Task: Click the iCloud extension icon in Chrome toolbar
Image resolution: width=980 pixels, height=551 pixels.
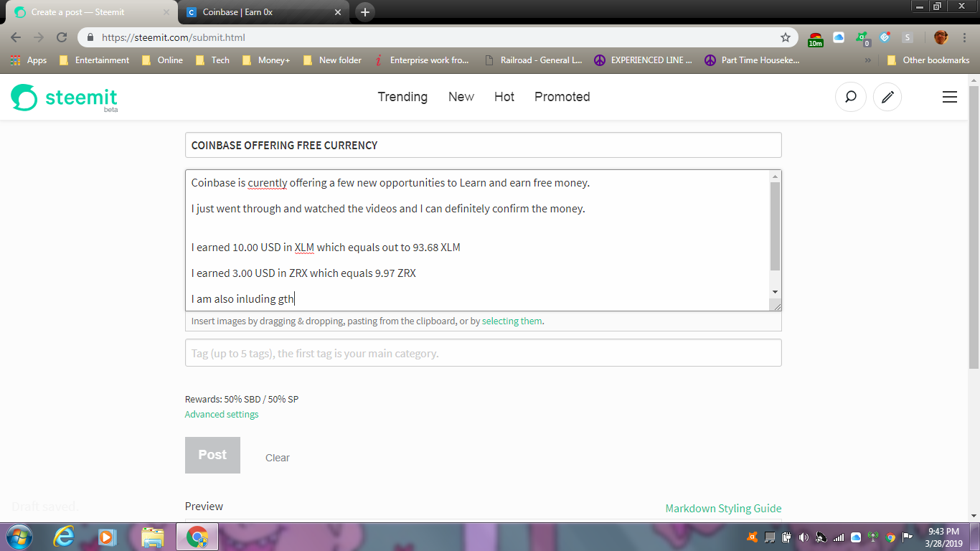Action: coord(839,37)
